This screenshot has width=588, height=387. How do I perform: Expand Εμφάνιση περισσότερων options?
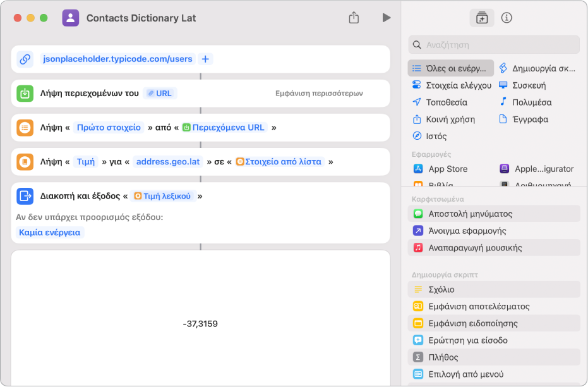tap(319, 94)
